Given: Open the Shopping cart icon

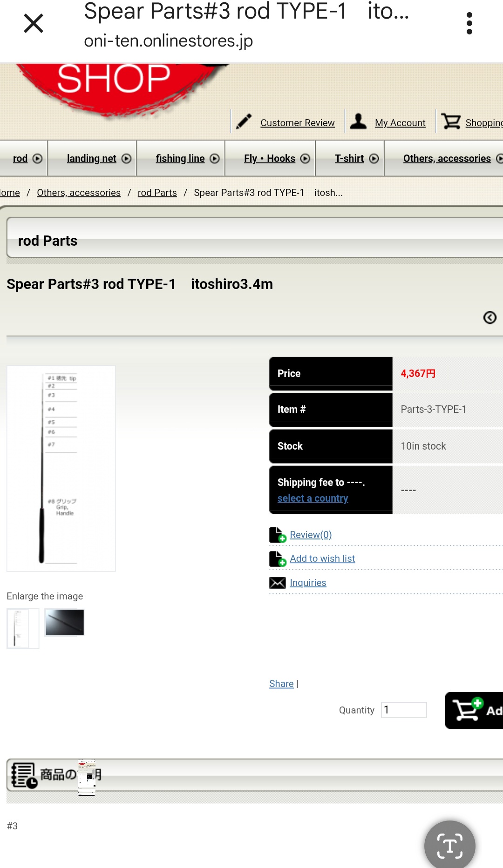Looking at the screenshot, I should [451, 121].
